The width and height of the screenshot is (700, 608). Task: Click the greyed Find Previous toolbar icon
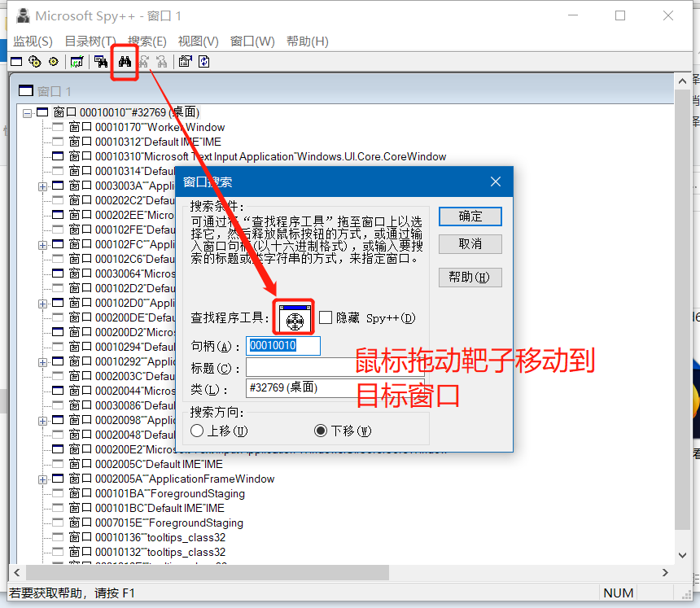pyautogui.click(x=162, y=62)
